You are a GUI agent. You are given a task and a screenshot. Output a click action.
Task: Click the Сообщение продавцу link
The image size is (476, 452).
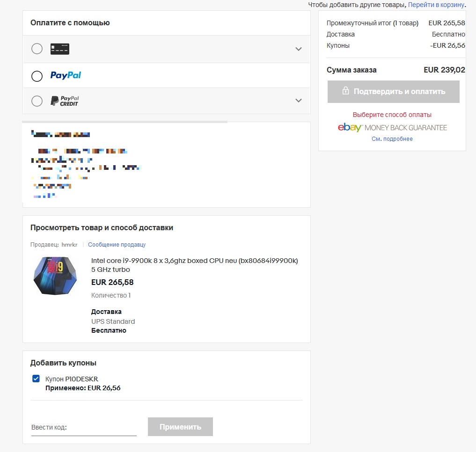117,244
